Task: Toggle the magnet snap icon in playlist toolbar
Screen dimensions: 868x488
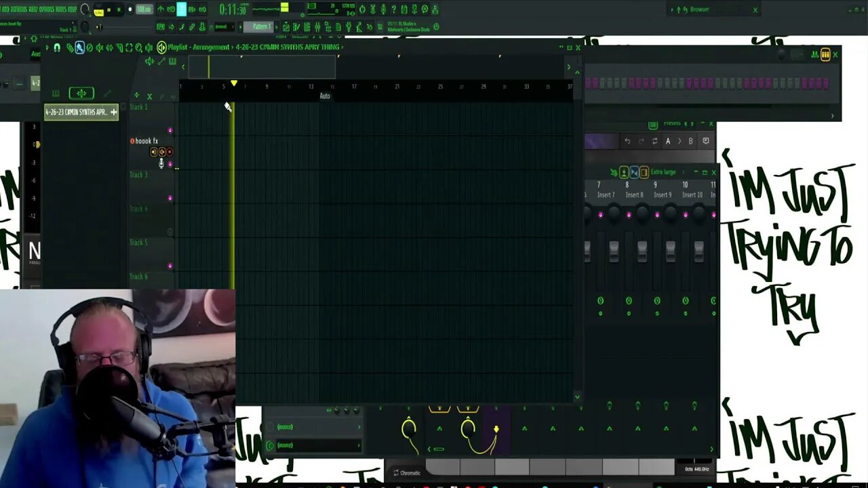Action: 57,47
